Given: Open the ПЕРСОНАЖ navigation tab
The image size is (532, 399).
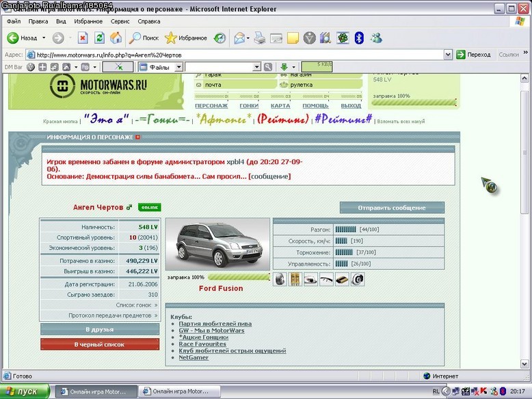Looking at the screenshot, I should (211, 106).
